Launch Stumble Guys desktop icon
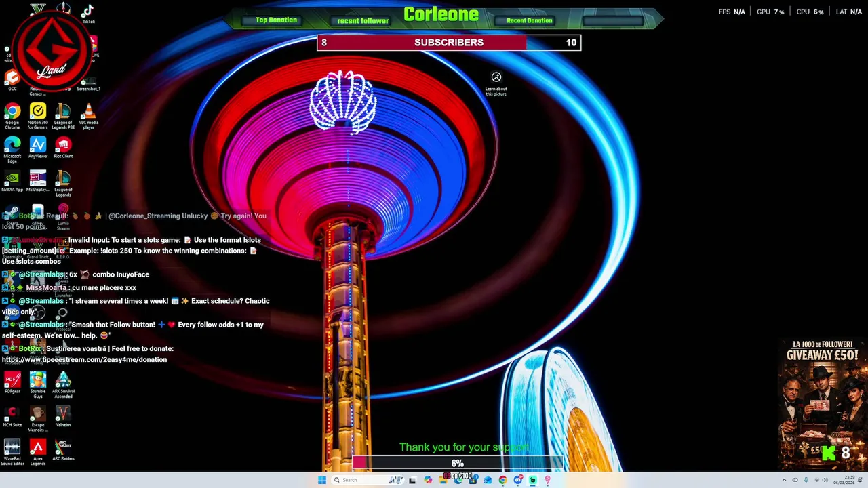 [38, 386]
